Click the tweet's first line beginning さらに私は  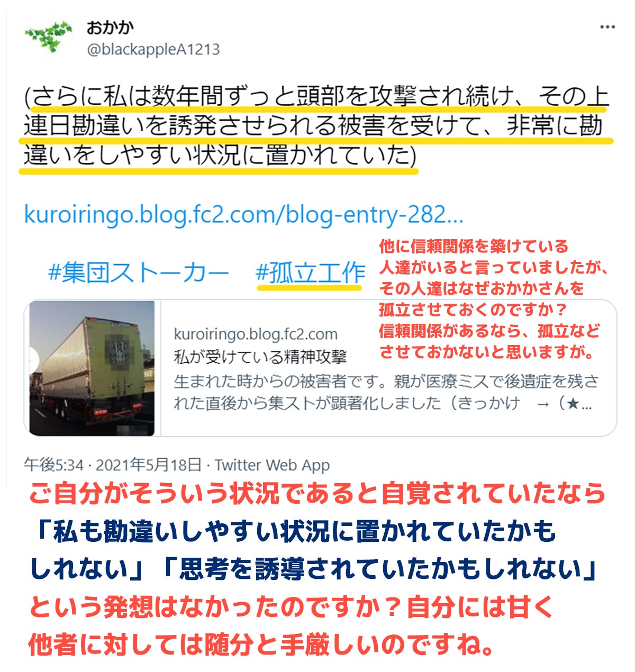[x=317, y=96]
